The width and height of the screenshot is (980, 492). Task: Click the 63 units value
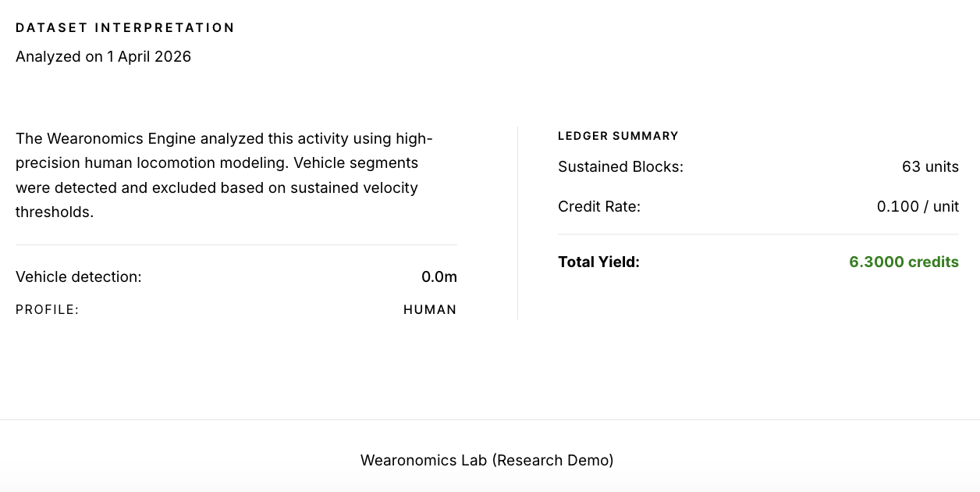tap(930, 167)
